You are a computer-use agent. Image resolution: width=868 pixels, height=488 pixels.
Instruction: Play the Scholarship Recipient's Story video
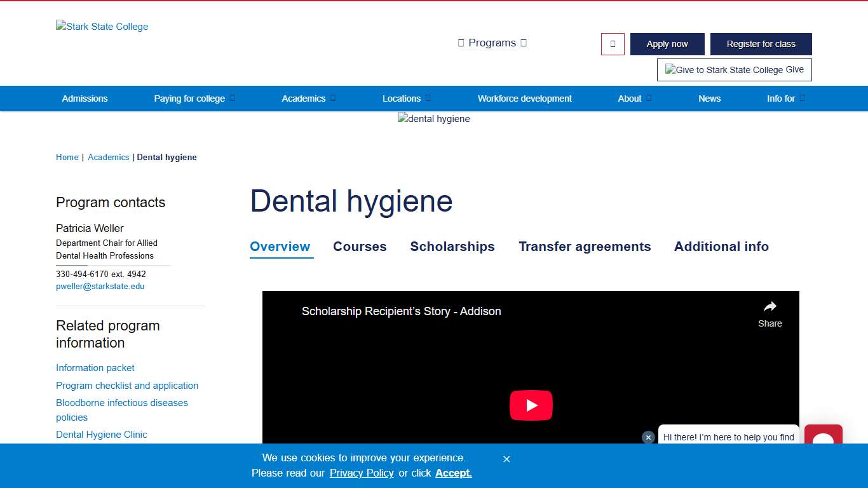click(x=531, y=405)
